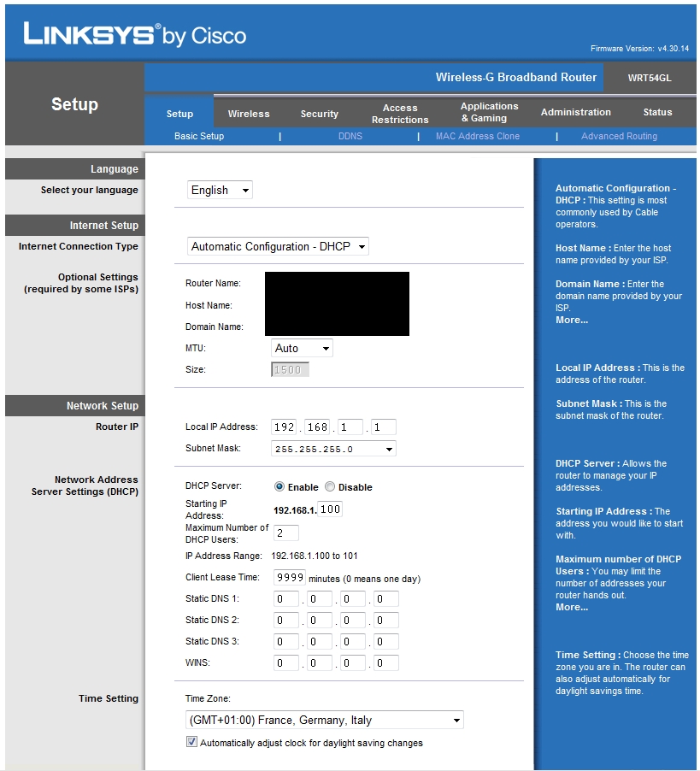The image size is (700, 771).
Task: Click the first octet field of WINS
Action: pos(286,663)
